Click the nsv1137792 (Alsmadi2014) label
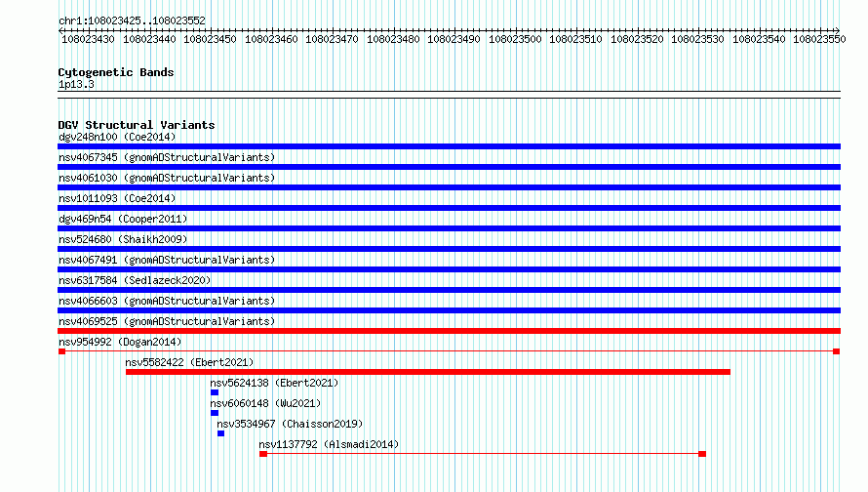Viewport: 868px width, 492px height. tap(329, 444)
